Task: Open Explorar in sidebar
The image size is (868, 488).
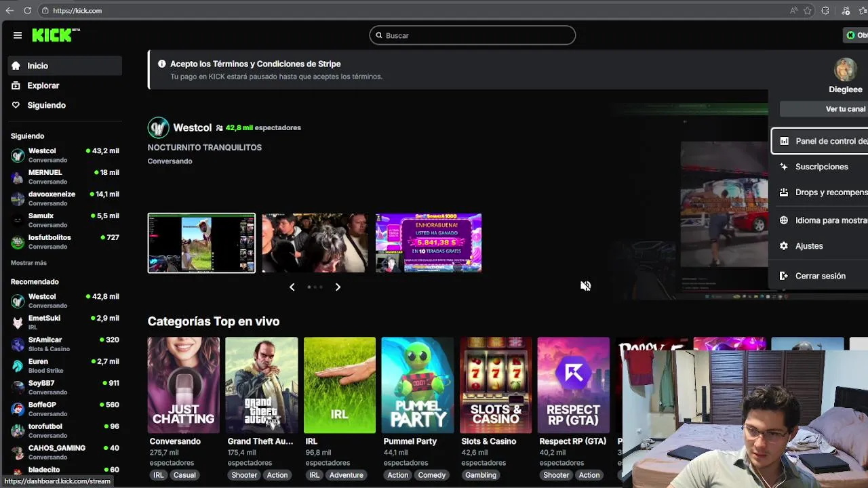Action: pos(65,85)
